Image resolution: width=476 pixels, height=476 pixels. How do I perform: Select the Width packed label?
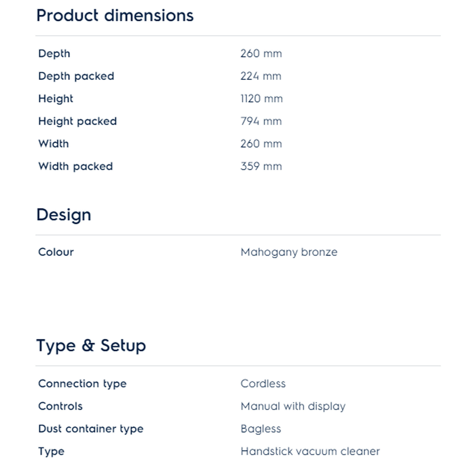tap(75, 167)
